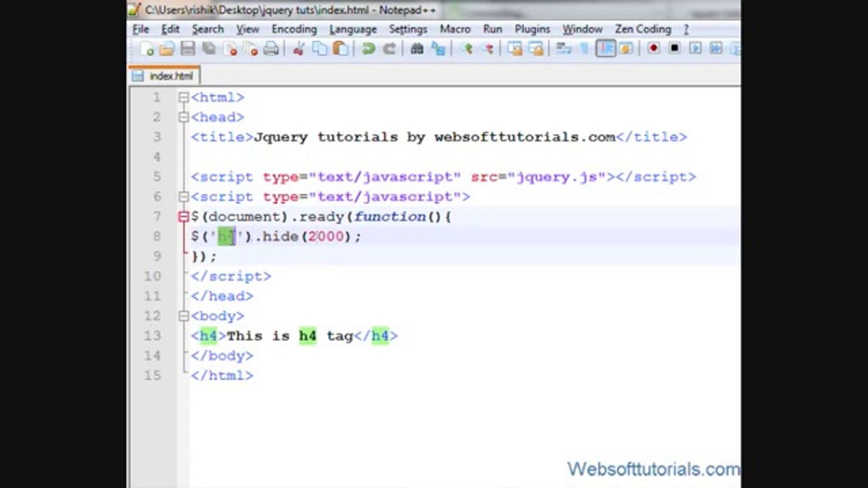The width and height of the screenshot is (868, 488).
Task: Click Run Macro Multiple Times icon
Action: point(716,48)
